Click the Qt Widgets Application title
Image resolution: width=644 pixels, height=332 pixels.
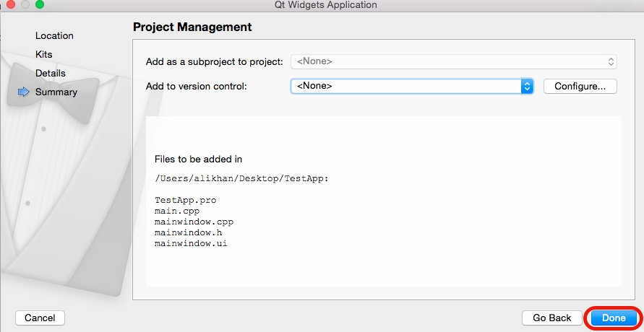point(326,5)
